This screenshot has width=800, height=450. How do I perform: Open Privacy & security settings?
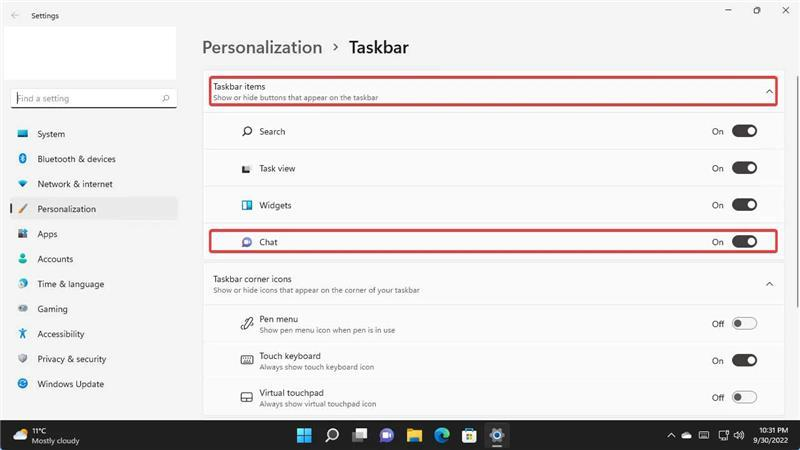click(x=94, y=359)
